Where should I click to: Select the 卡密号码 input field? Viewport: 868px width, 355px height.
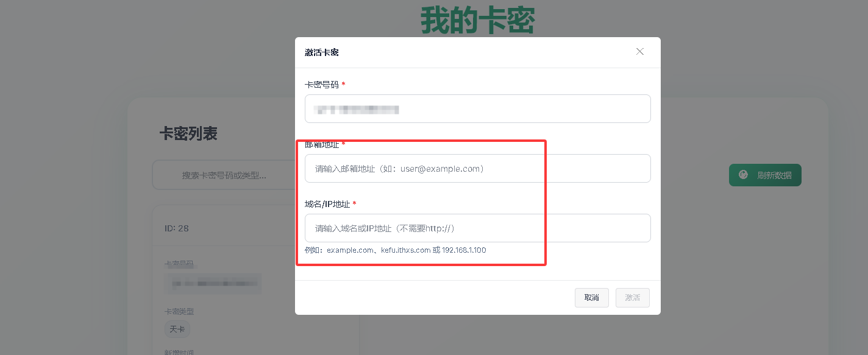point(477,108)
